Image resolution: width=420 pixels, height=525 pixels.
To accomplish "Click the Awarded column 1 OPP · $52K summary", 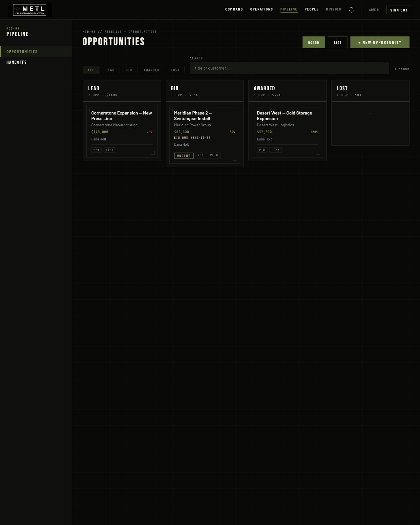I will [x=267, y=95].
